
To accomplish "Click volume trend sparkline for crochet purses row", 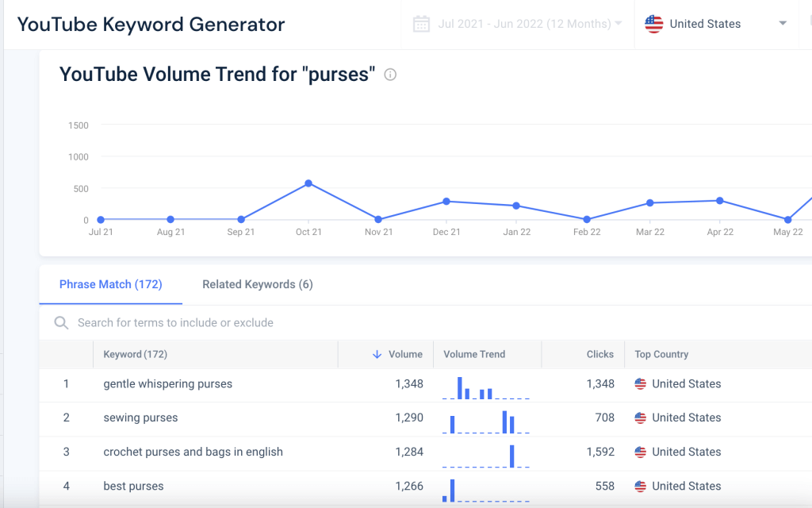I will point(486,456).
